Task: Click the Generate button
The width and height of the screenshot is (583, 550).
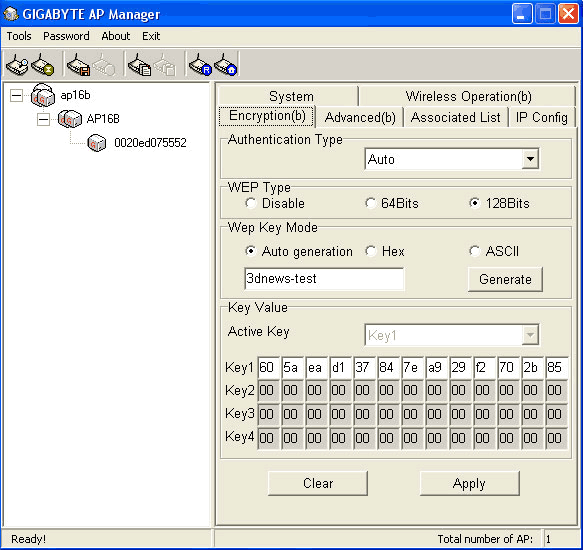Action: click(x=505, y=279)
